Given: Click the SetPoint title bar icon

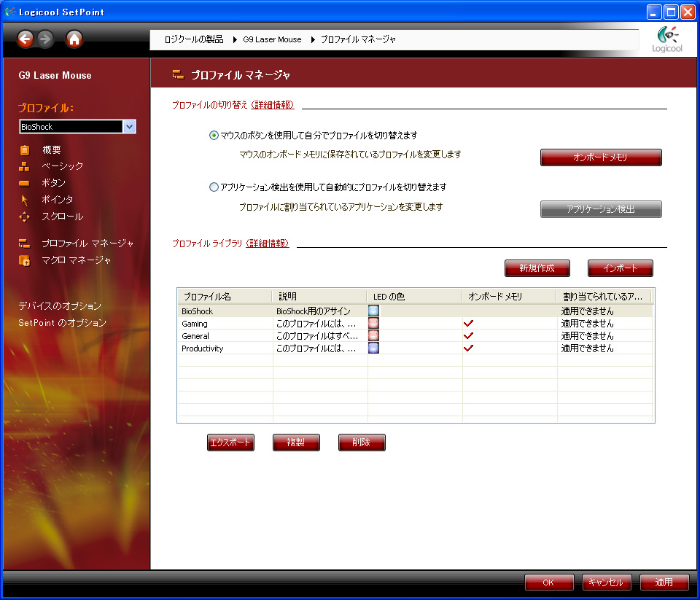Looking at the screenshot, I should coord(9,12).
